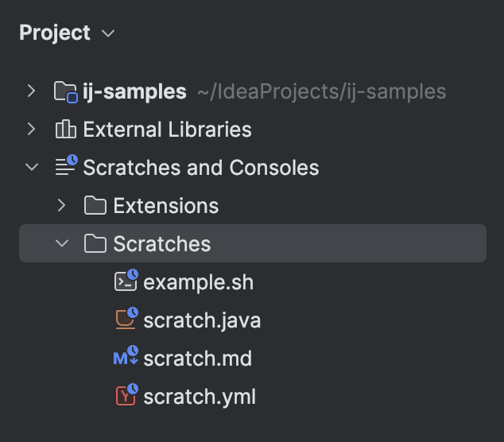
Task: Select example.sh in the tree
Action: (x=198, y=281)
